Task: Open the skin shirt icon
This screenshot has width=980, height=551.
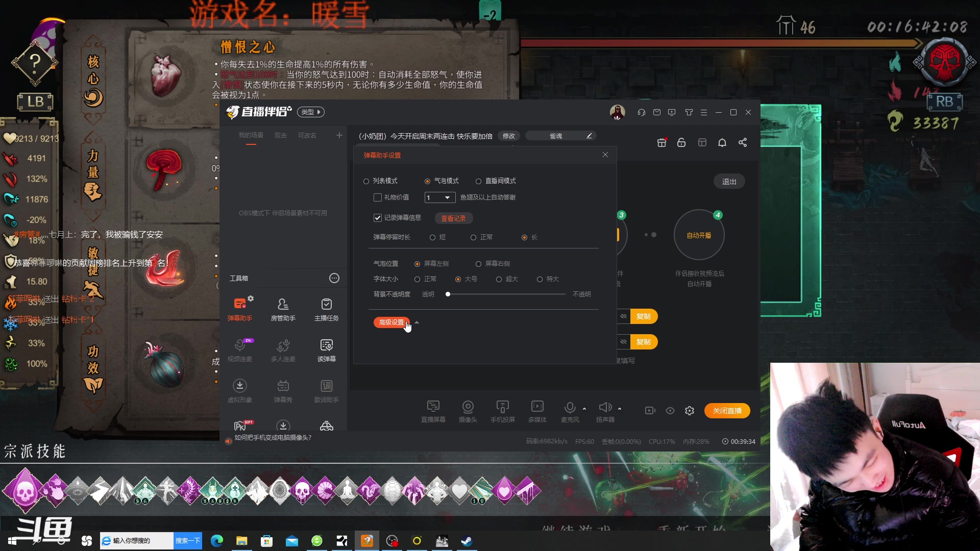Action: [689, 112]
